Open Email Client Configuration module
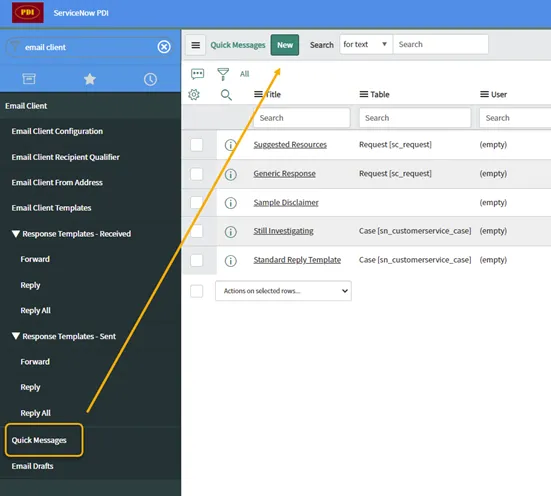This screenshot has width=551, height=496. (x=57, y=131)
